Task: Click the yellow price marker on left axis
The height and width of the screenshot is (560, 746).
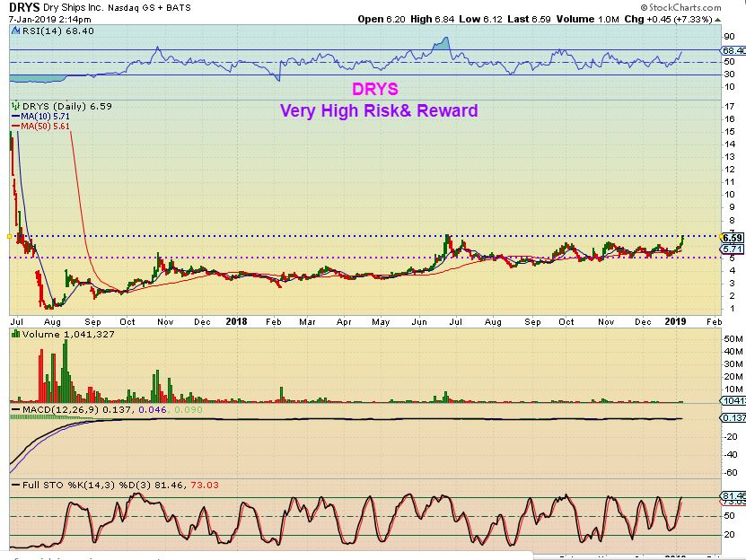Action: coord(8,237)
